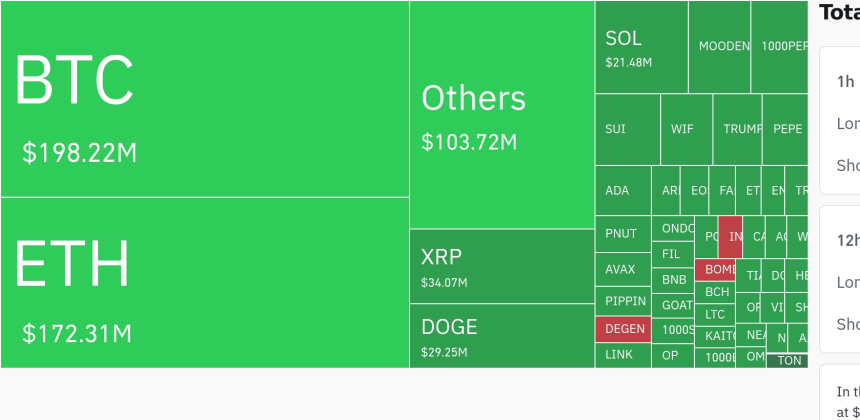The height and width of the screenshot is (420, 860).
Task: Click the PEPE tile
Action: [x=785, y=129]
